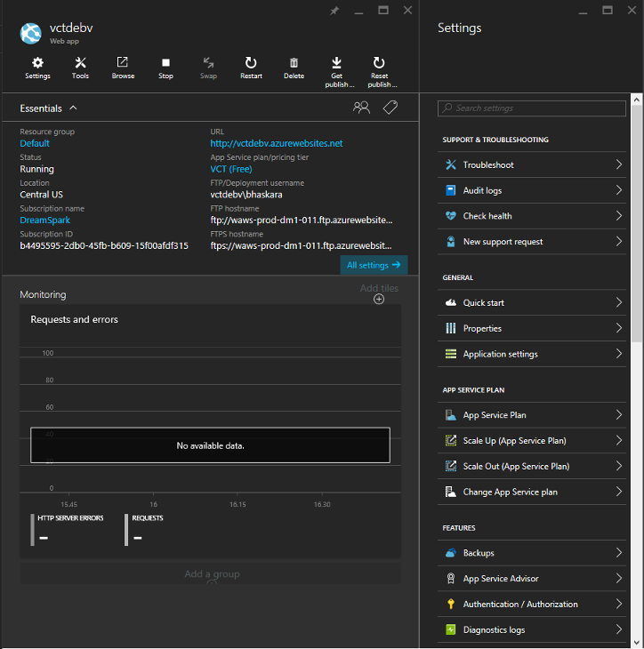644x649 pixels.
Task: Click Get publish profile download icon
Action: (337, 62)
